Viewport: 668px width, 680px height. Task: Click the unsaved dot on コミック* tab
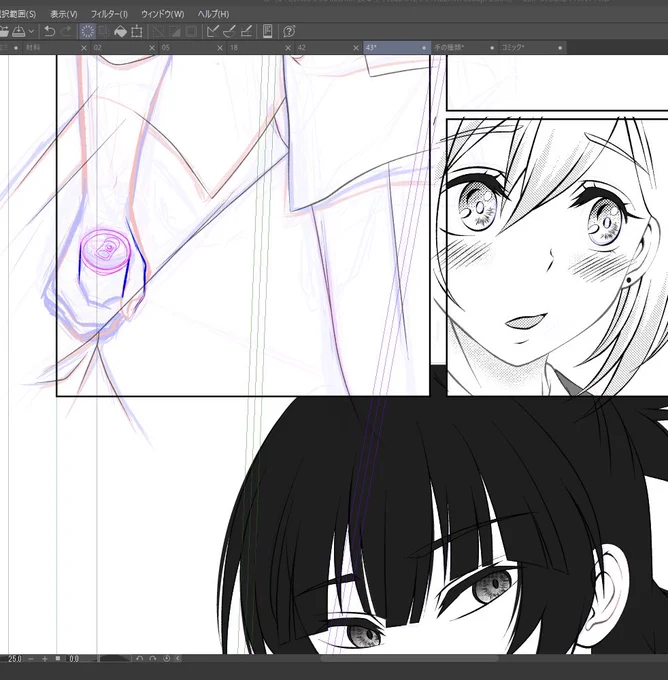tap(560, 48)
